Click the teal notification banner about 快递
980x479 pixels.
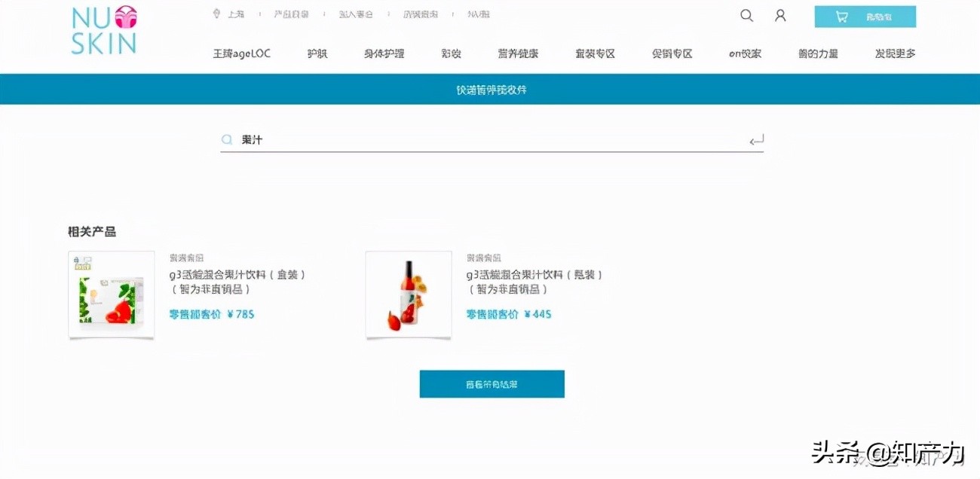(x=492, y=89)
